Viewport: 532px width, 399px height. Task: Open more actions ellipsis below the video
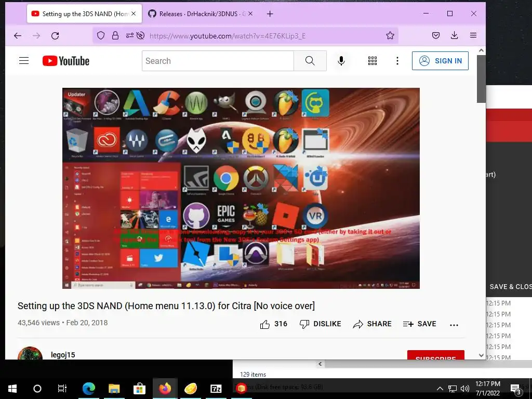[454, 325]
